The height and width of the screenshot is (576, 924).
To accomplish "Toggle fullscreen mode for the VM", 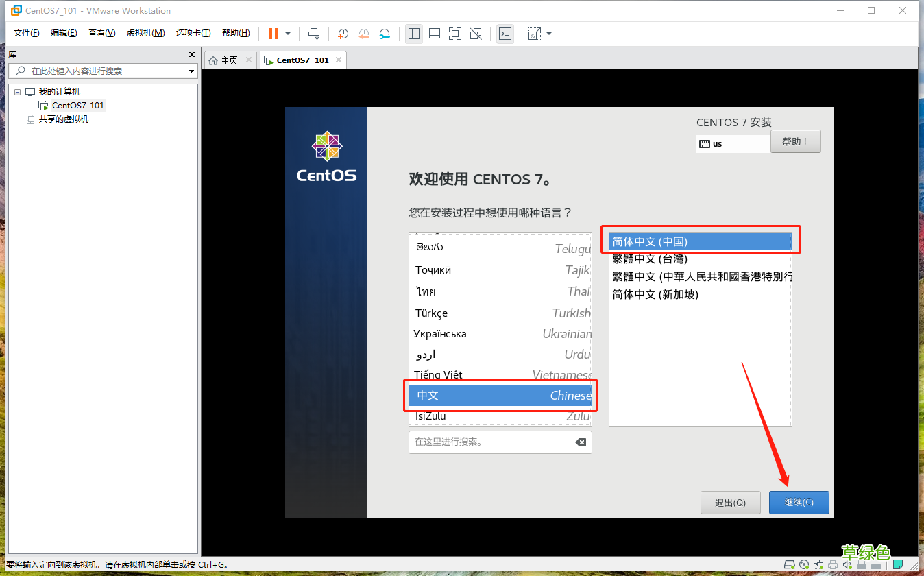I will click(455, 33).
